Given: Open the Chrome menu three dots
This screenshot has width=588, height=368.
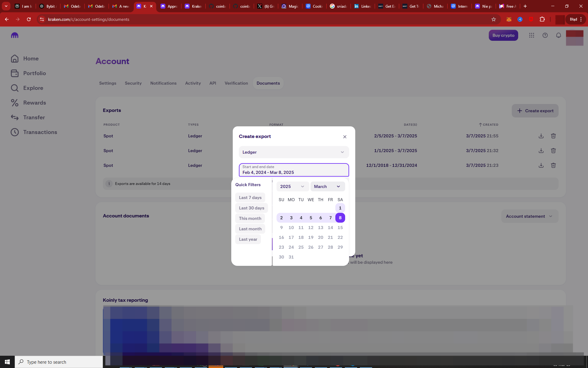Looking at the screenshot, I should (581, 19).
